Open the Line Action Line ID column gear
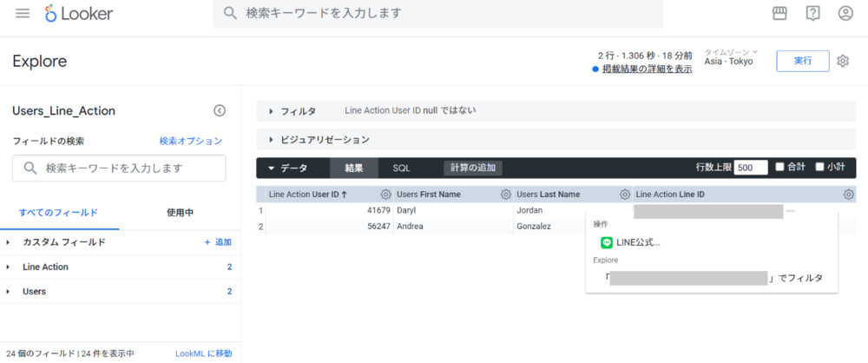 (x=849, y=195)
